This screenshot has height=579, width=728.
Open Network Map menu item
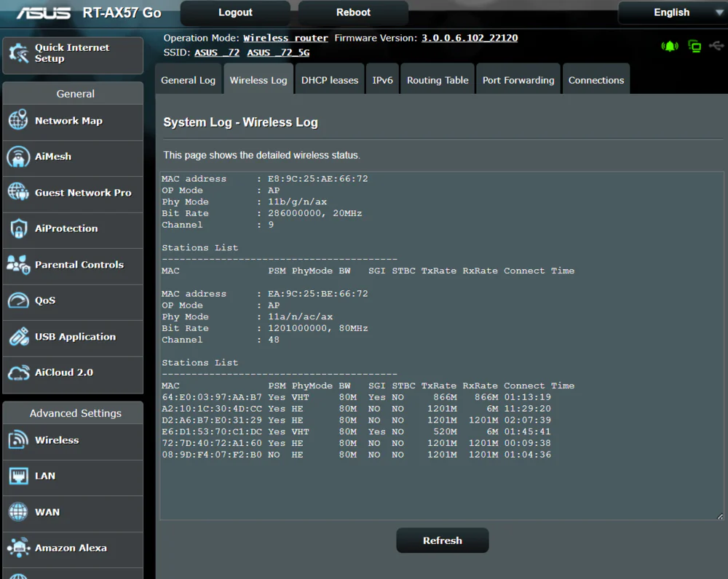click(x=68, y=121)
